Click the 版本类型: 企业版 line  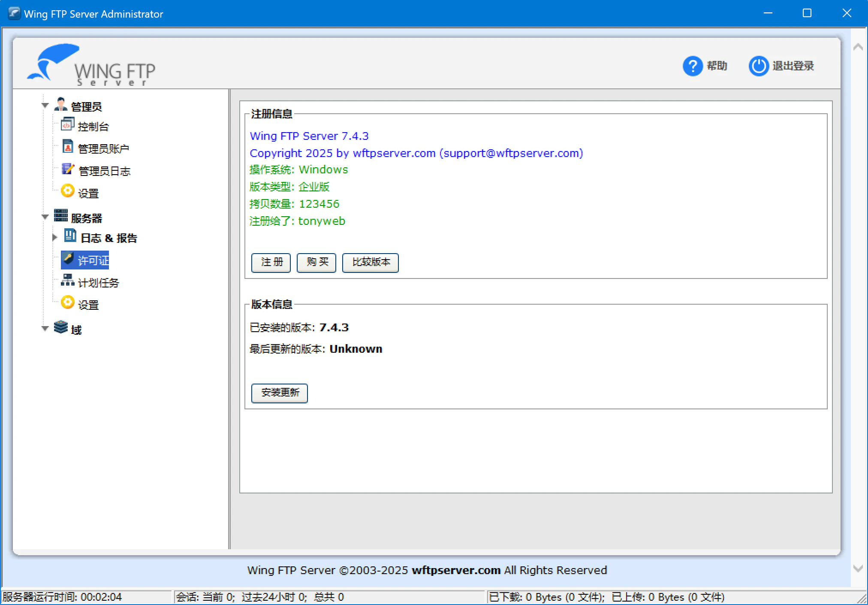tap(289, 187)
